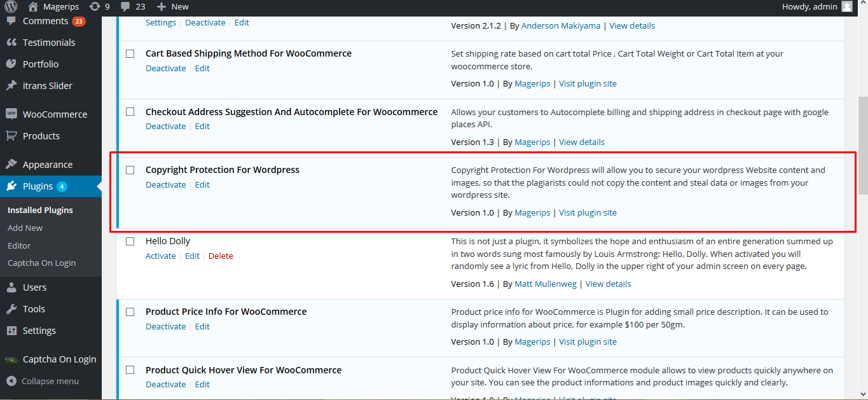Click the Comments sidebar icon
Image resolution: width=868 pixels, height=400 pixels.
point(11,21)
